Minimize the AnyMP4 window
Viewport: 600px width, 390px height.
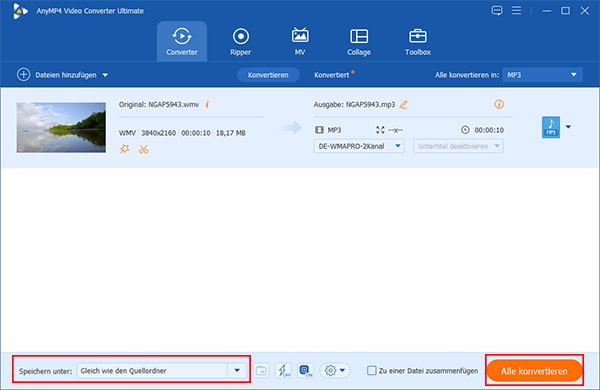tap(547, 11)
